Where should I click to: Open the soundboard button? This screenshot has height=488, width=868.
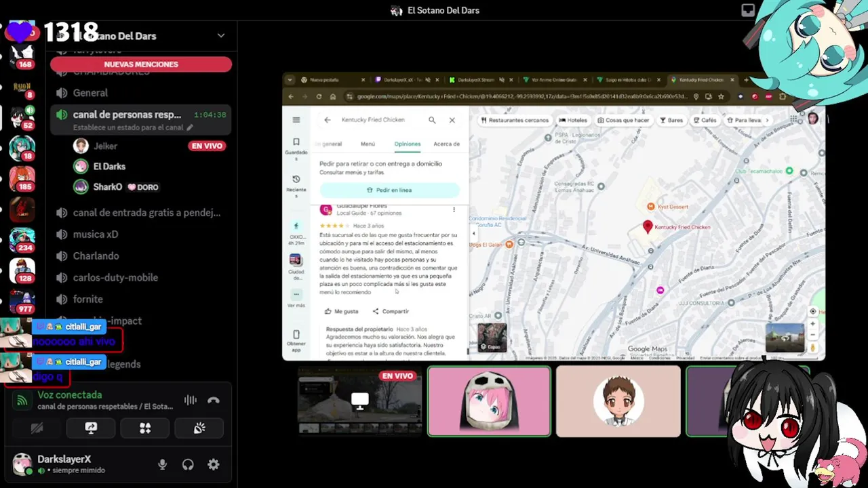pos(199,428)
